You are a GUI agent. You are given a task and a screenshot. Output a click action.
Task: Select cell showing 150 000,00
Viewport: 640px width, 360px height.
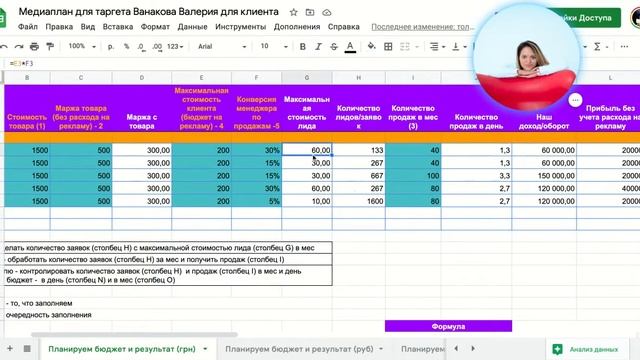544,176
